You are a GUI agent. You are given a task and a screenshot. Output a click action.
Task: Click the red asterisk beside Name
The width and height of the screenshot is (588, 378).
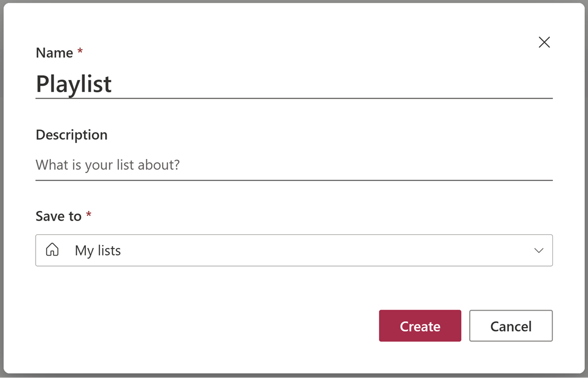(x=80, y=50)
